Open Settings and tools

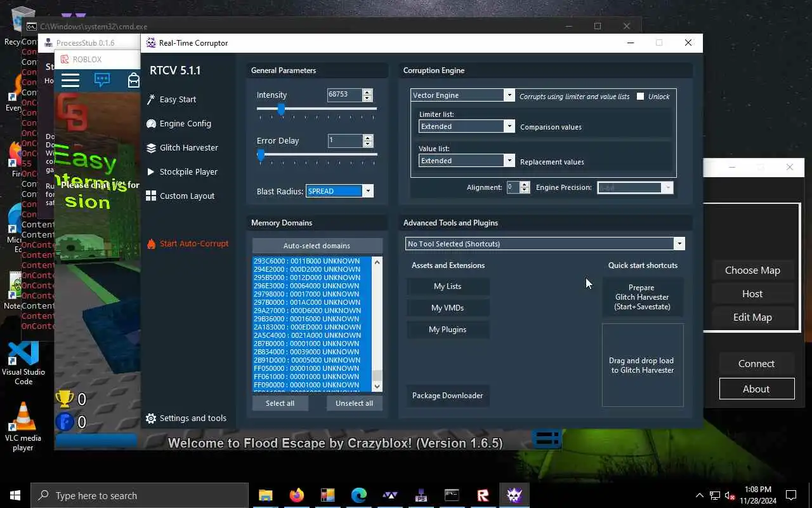coord(193,418)
